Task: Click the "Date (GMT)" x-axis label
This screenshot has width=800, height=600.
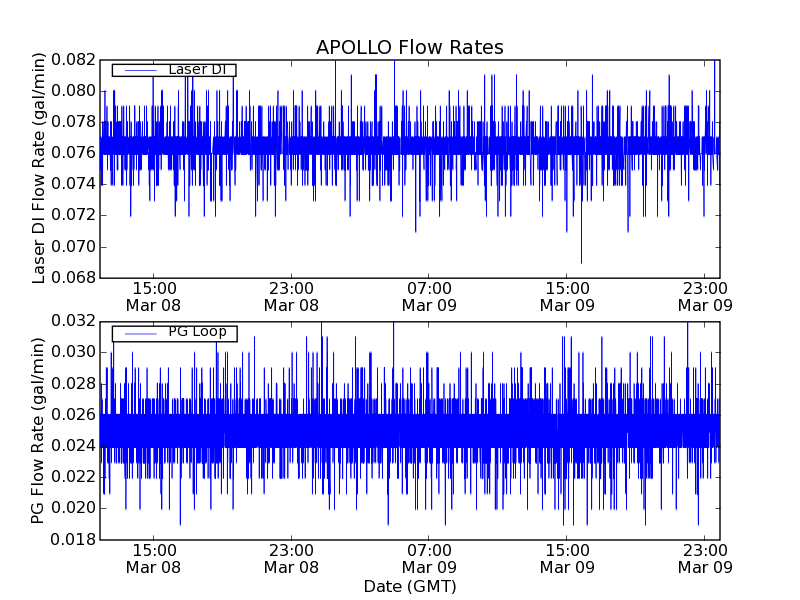Action: [x=409, y=585]
